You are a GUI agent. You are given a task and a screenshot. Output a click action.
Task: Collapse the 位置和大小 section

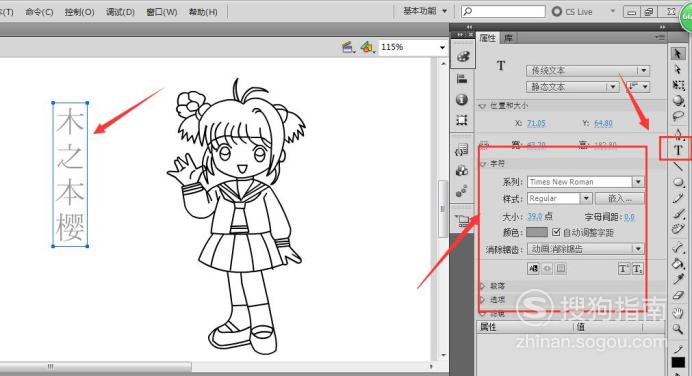[x=481, y=106]
